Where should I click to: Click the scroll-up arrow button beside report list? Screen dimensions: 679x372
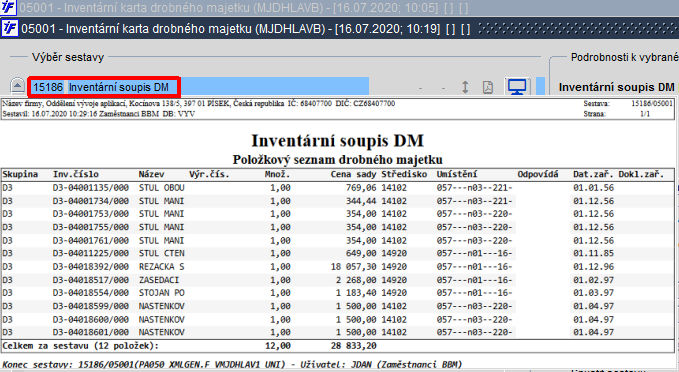pyautogui.click(x=17, y=86)
